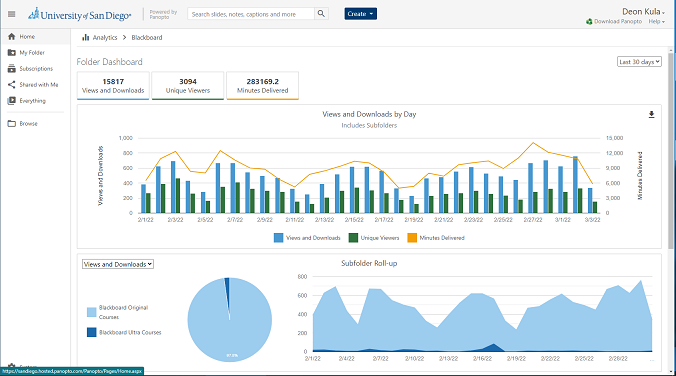Toggle Minutes Delivered legend series
676x376 pixels.
pos(436,238)
